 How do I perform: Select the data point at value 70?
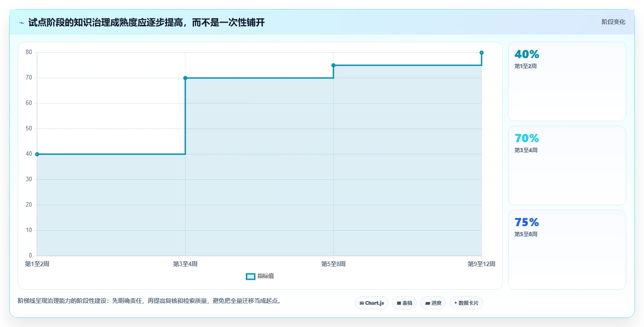tap(185, 78)
